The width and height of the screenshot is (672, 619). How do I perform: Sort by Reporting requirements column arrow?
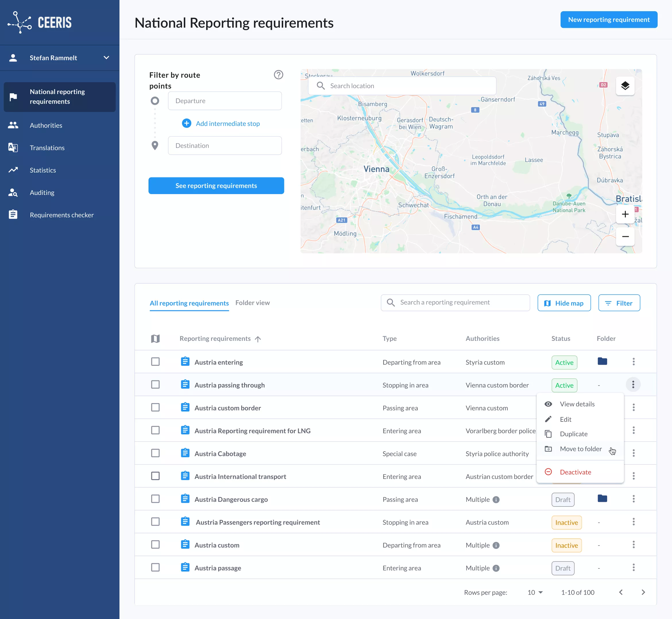(x=258, y=339)
